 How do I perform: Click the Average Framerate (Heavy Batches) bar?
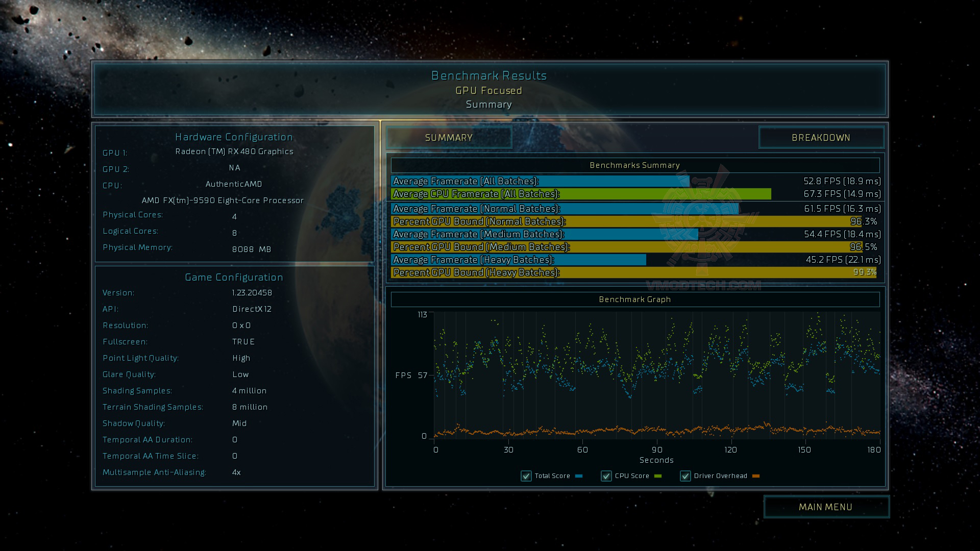(519, 260)
